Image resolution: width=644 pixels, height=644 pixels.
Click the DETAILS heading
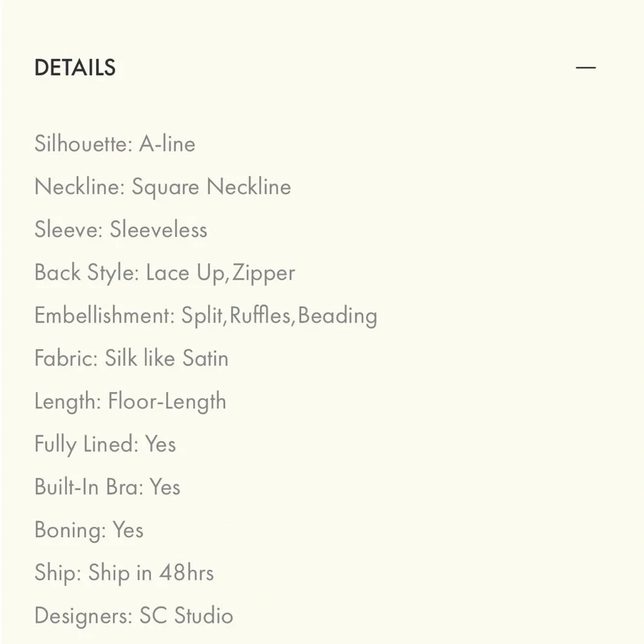(75, 68)
